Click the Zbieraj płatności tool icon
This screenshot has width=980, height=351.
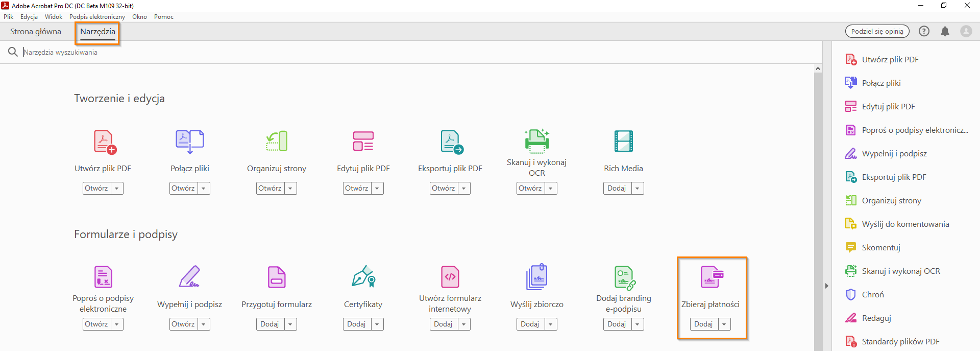712,277
